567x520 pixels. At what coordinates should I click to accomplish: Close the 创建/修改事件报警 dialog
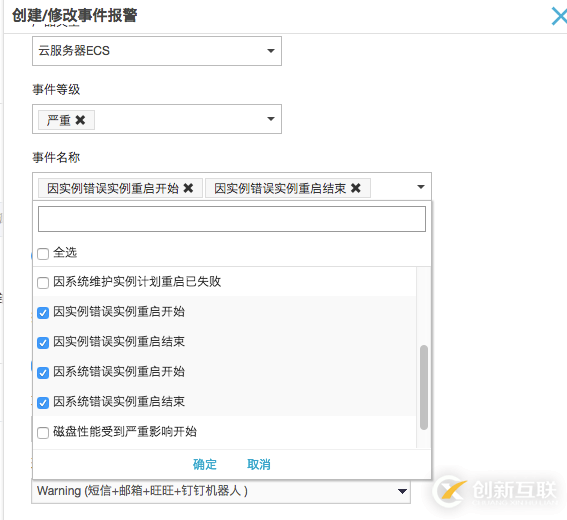point(559,16)
